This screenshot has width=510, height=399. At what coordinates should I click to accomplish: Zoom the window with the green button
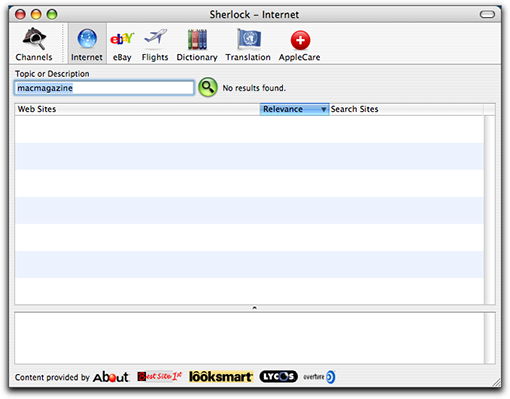point(52,14)
